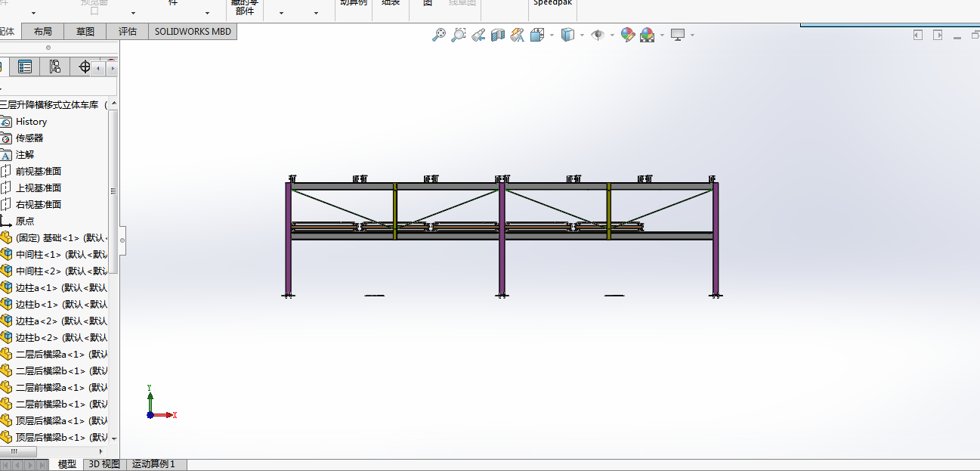Viewport: 980px width, 471px height.
Task: Open the PropertyManager panel tab icon
Action: (x=26, y=67)
